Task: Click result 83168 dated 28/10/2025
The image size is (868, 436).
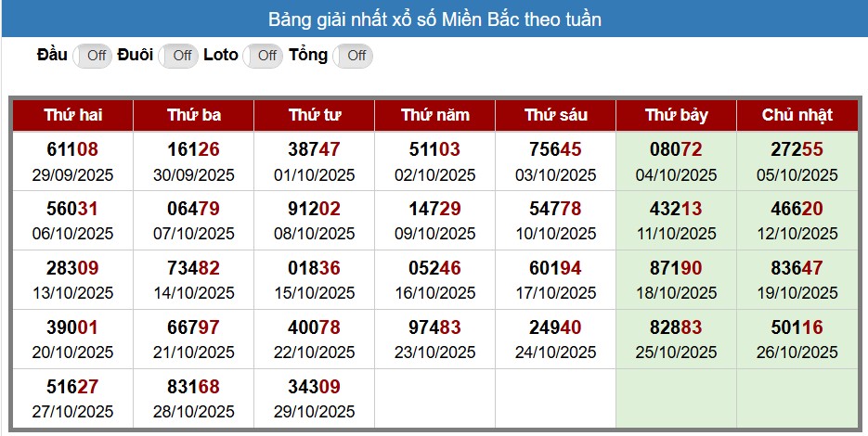Action: click(194, 387)
